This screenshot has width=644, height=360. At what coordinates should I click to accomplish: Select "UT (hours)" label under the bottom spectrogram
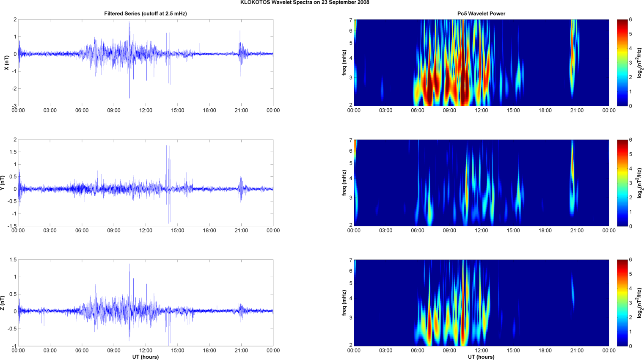click(x=481, y=357)
